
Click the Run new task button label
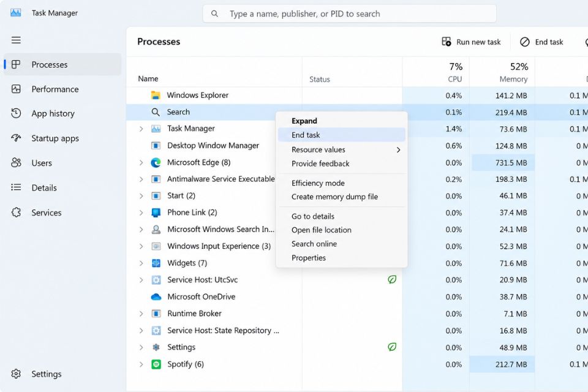478,42
